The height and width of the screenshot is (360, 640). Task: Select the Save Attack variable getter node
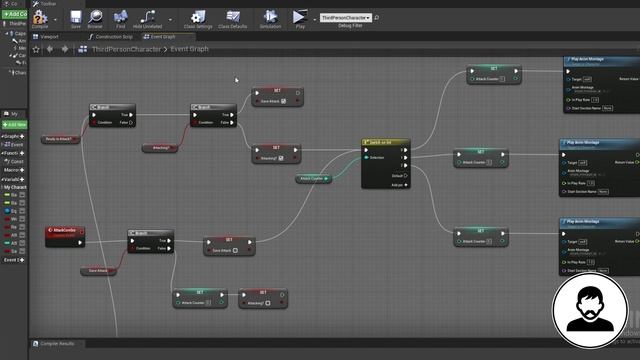(98, 271)
